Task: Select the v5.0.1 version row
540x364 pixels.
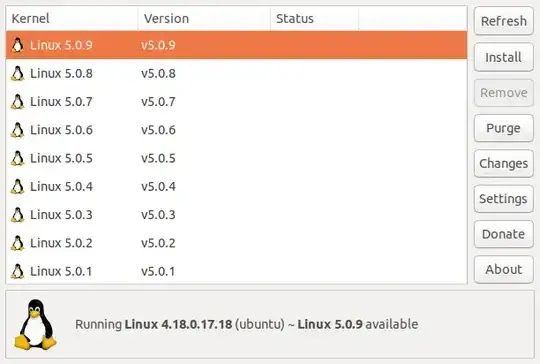Action: [236, 271]
